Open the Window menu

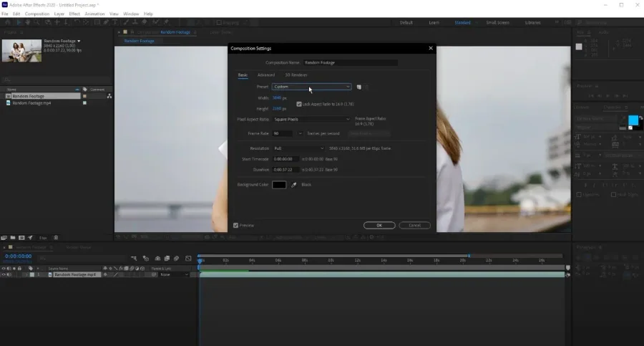(131, 14)
